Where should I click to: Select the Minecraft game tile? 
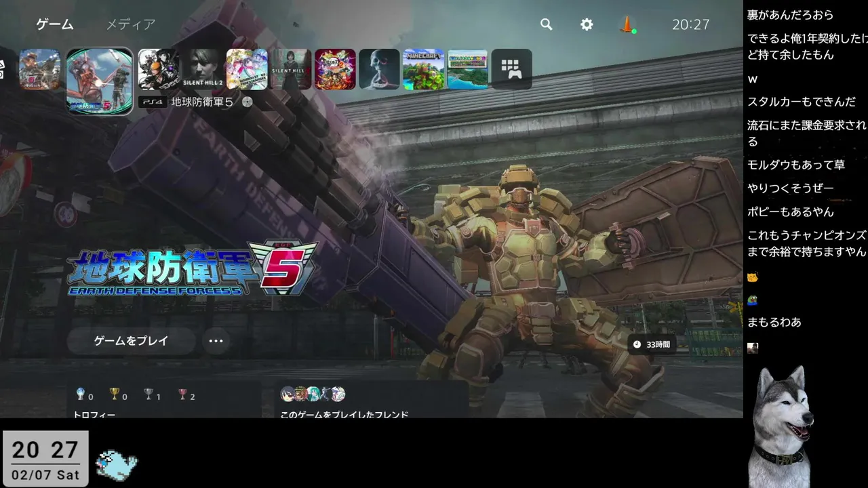[x=423, y=69]
